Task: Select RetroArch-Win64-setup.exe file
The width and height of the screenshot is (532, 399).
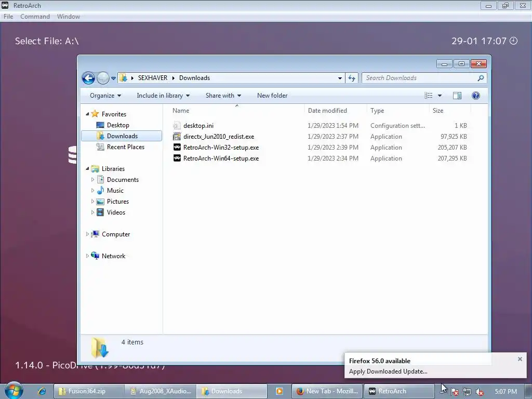Action: coord(221,158)
